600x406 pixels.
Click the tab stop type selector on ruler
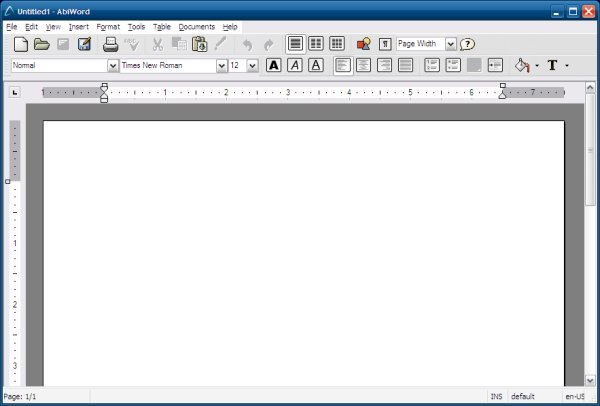(x=15, y=92)
